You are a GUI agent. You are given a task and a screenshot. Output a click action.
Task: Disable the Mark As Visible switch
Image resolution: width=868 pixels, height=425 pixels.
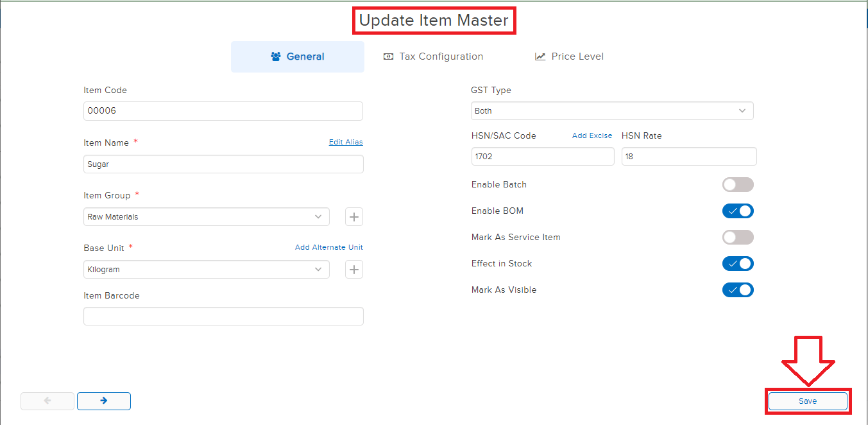point(737,290)
